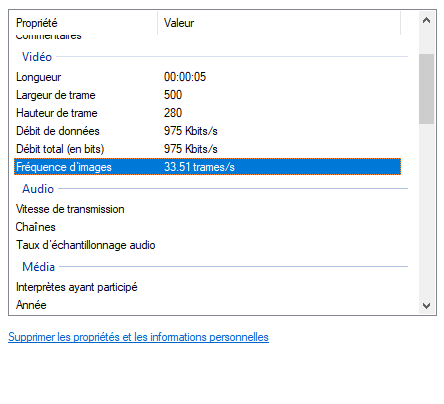Select the Hauteur de trame row

(x=207, y=113)
